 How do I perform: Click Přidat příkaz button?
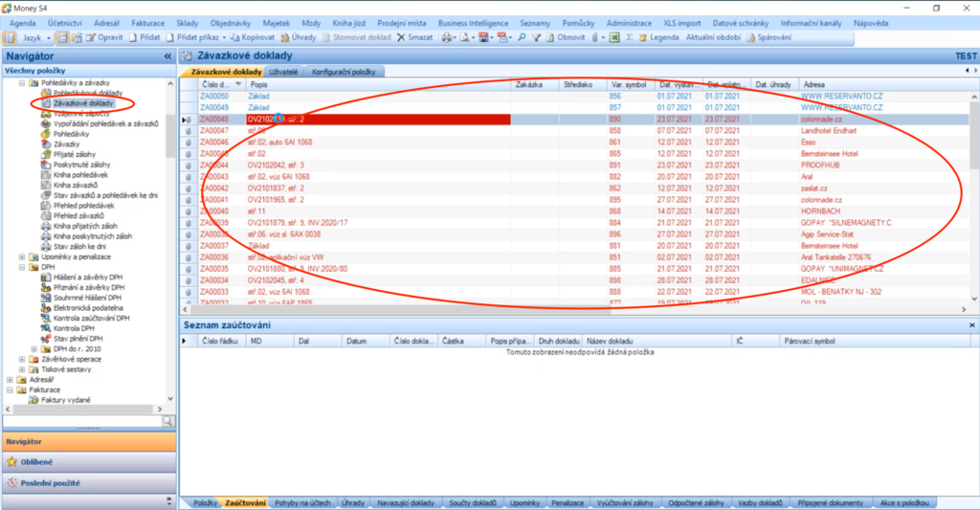pyautogui.click(x=191, y=37)
